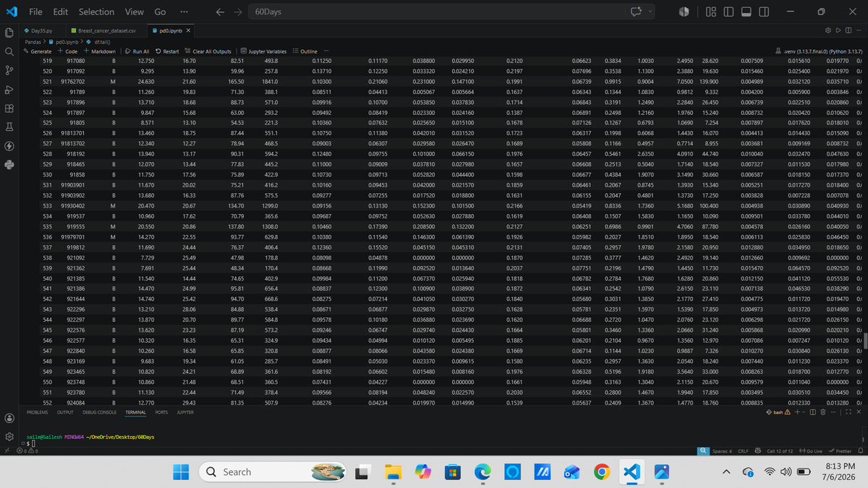Add a Markdown cell from notebook toolbar
The image size is (868, 488).
point(100,51)
